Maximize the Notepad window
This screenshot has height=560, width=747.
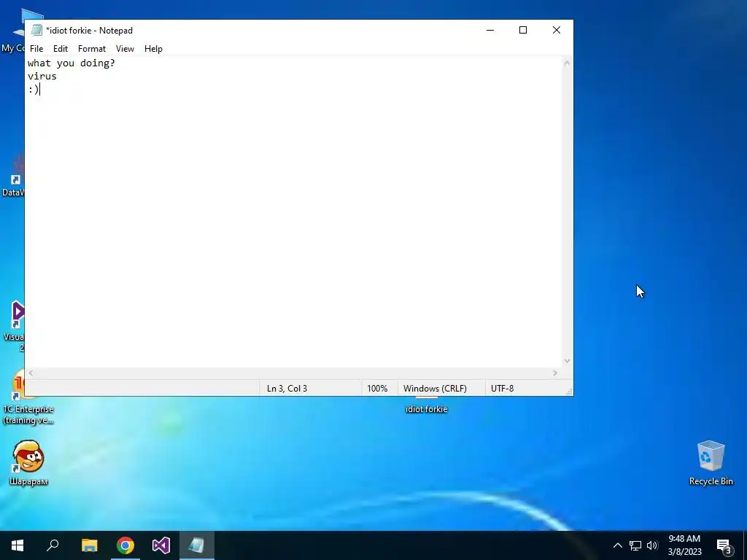click(x=523, y=30)
